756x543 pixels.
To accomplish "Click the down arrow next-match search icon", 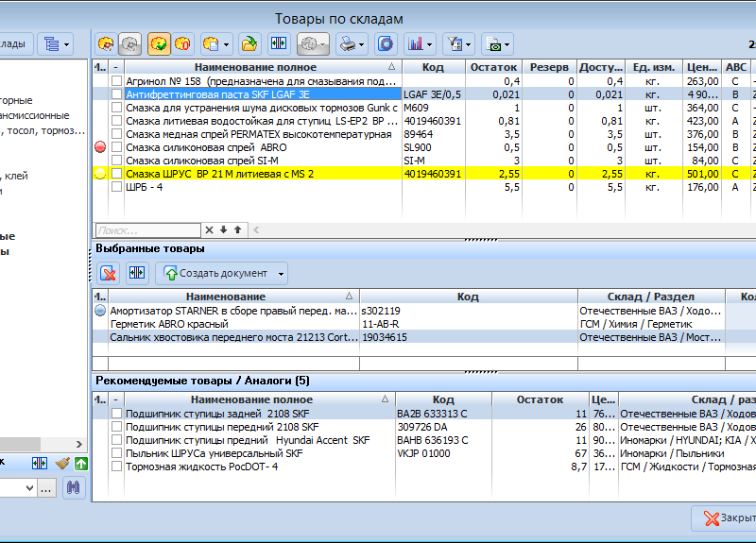I will (x=223, y=229).
